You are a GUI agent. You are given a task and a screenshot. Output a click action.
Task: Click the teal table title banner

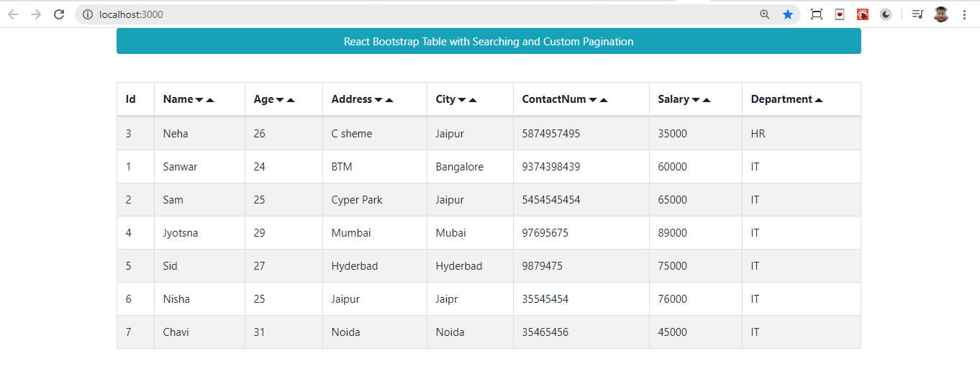pos(489,42)
